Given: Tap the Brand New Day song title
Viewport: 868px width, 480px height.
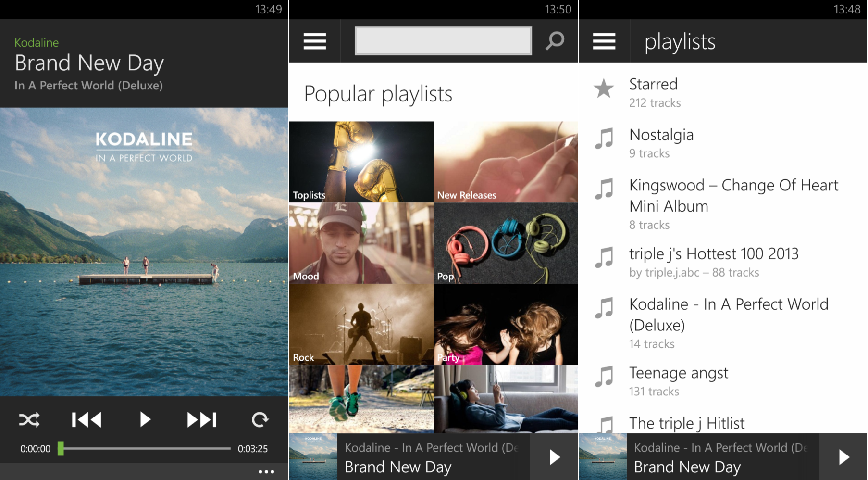Looking at the screenshot, I should pyautogui.click(x=89, y=63).
